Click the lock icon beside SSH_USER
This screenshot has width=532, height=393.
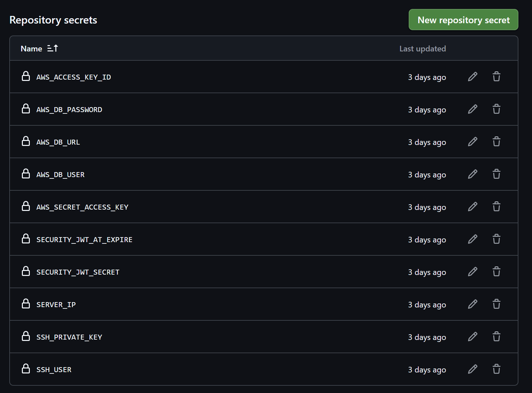pyautogui.click(x=26, y=368)
